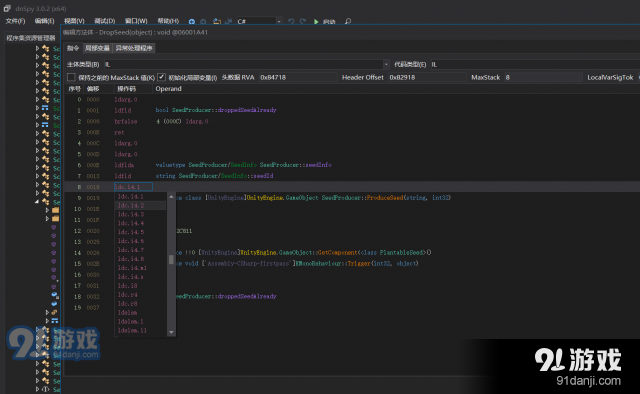Screen dimensions: 640x394
Task: Select the ret instruction in row 3
Action: [x=119, y=132]
